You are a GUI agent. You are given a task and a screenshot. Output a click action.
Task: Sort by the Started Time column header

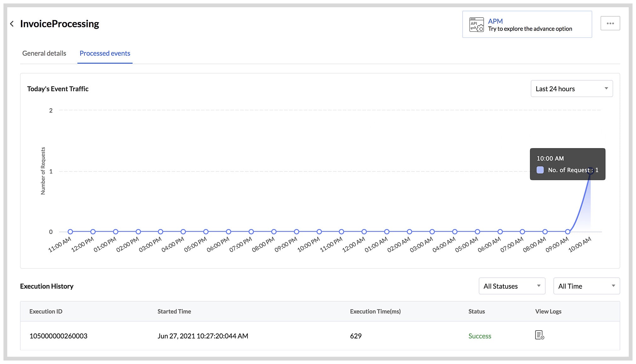[x=174, y=311]
